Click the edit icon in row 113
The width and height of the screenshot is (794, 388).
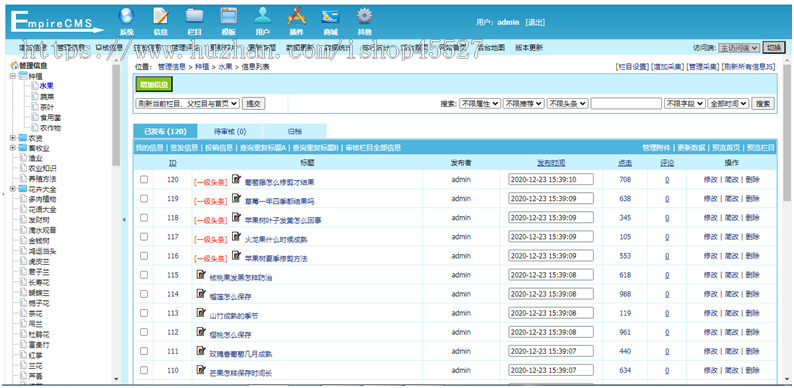pos(201,313)
